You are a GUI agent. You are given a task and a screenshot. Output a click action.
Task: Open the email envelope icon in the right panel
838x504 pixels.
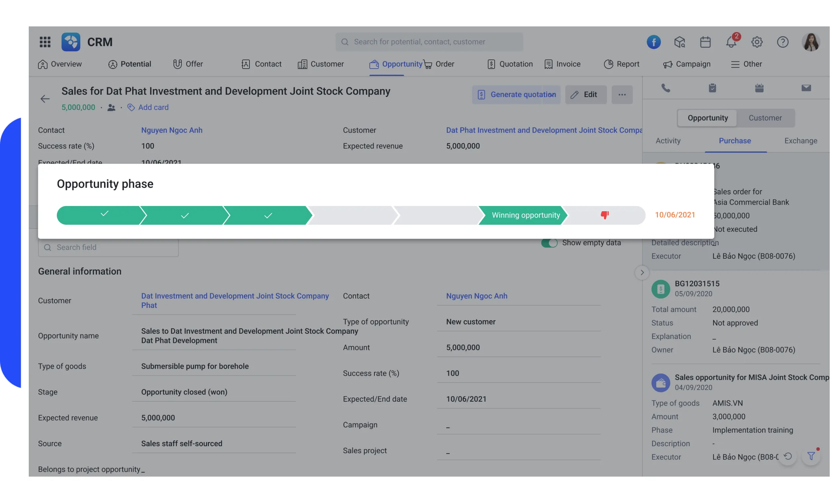[807, 88]
